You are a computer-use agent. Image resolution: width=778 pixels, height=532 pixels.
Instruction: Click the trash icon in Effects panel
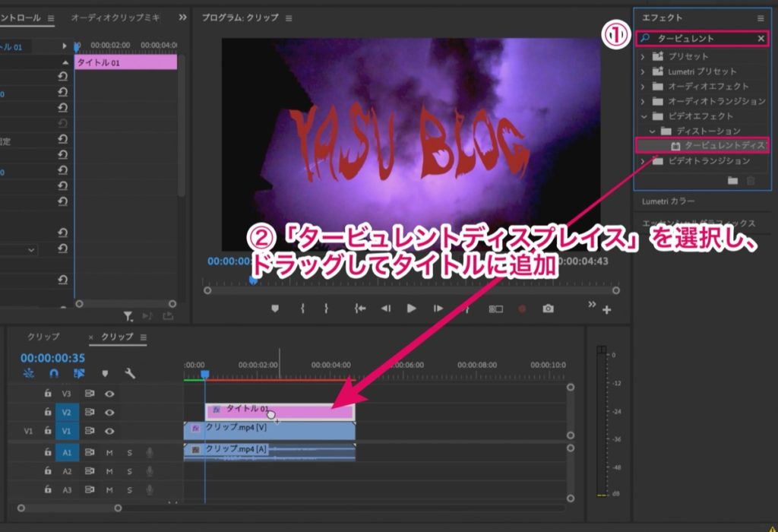click(751, 181)
